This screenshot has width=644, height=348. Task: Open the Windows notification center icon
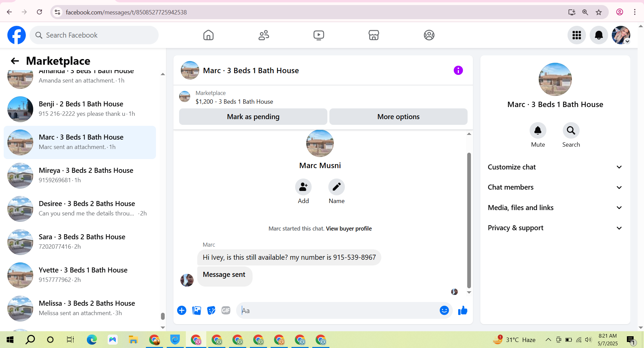click(x=631, y=340)
